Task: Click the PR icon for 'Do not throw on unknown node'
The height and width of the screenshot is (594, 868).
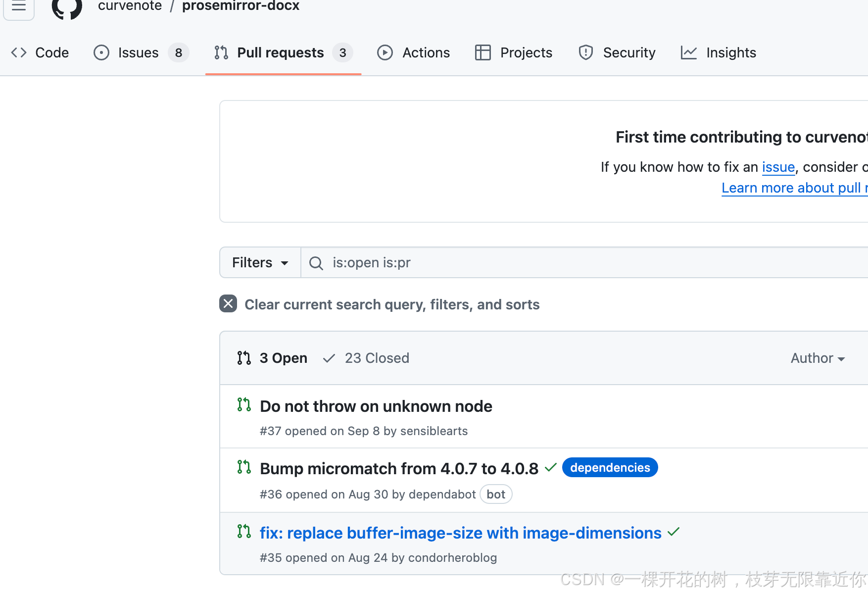Action: [x=244, y=405]
